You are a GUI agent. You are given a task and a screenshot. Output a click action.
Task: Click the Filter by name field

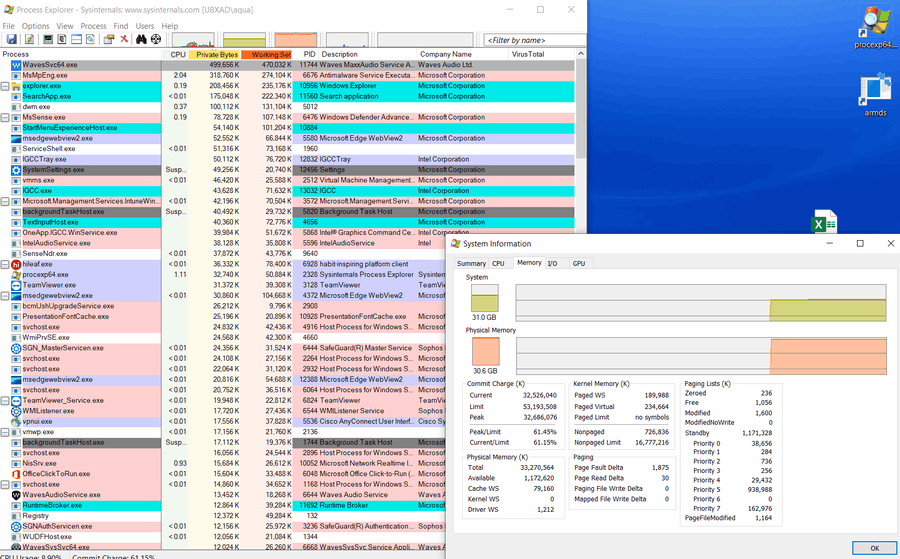pos(535,40)
